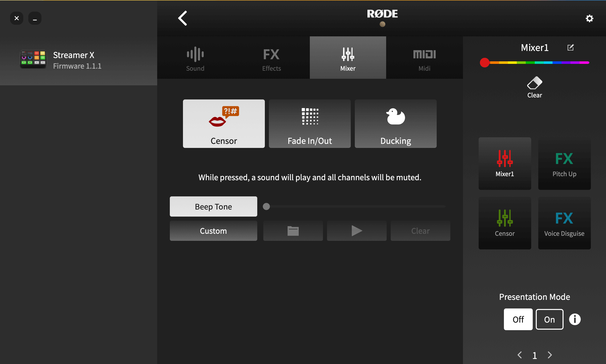Enable Presentation Mode On toggle

(x=549, y=320)
